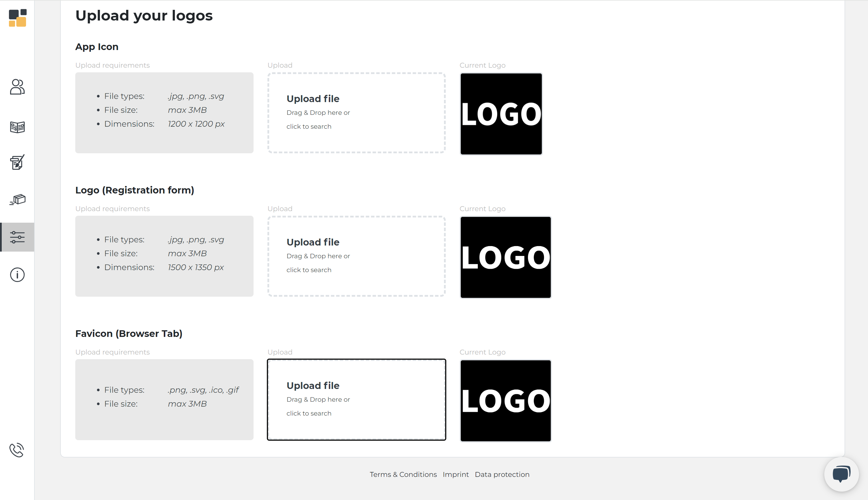The image size is (868, 500).
Task: Click "max 3MB" in the Favicon requirements
Action: point(187,404)
